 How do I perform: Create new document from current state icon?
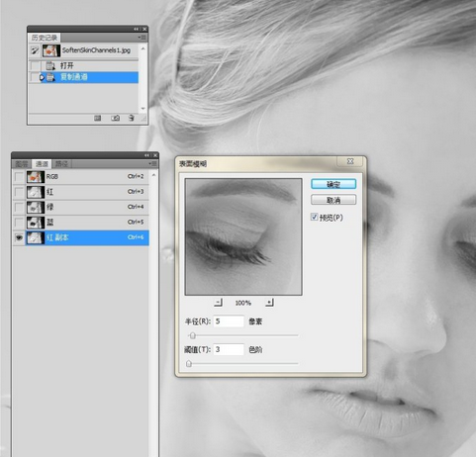pyautogui.click(x=98, y=118)
